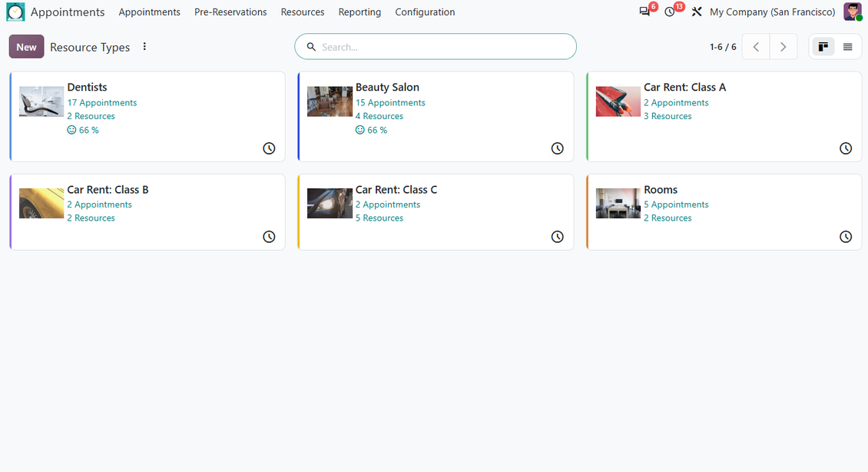Open the debug tools wrench icon
This screenshot has width=868, height=472.
(x=697, y=12)
